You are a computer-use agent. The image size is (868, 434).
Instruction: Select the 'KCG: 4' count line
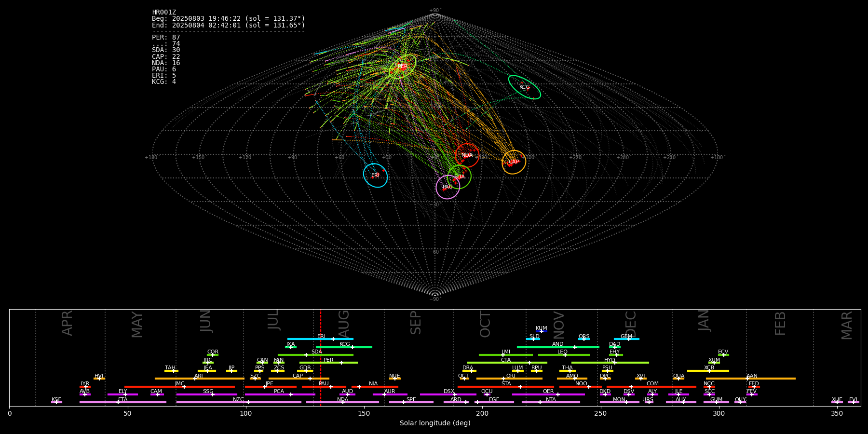tap(164, 81)
